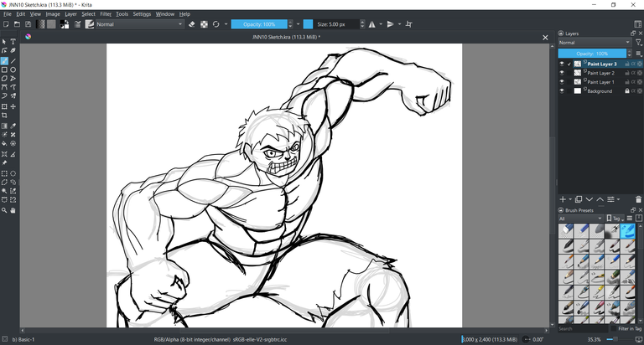This screenshot has height=345, width=644.
Task: Select the Measure tool
Action: click(x=13, y=154)
